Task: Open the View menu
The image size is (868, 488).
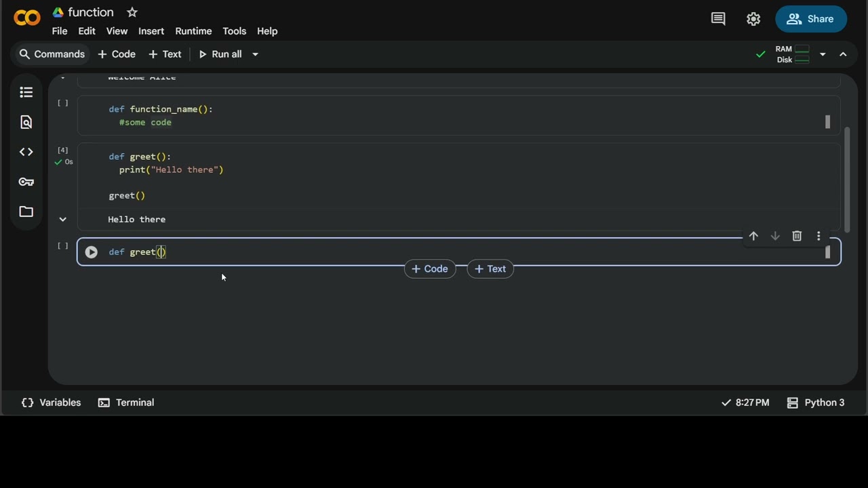Action: click(x=117, y=31)
